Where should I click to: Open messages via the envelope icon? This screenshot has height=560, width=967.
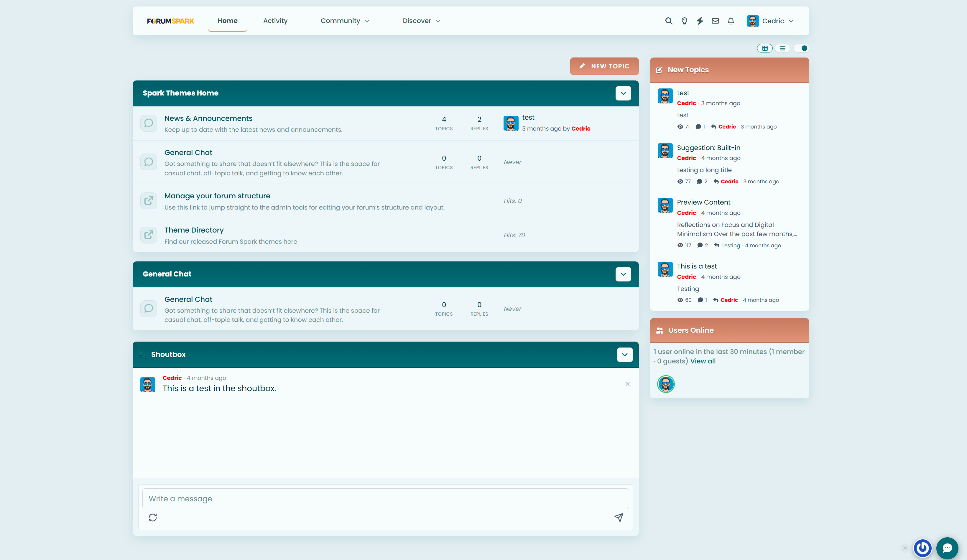[x=715, y=21]
